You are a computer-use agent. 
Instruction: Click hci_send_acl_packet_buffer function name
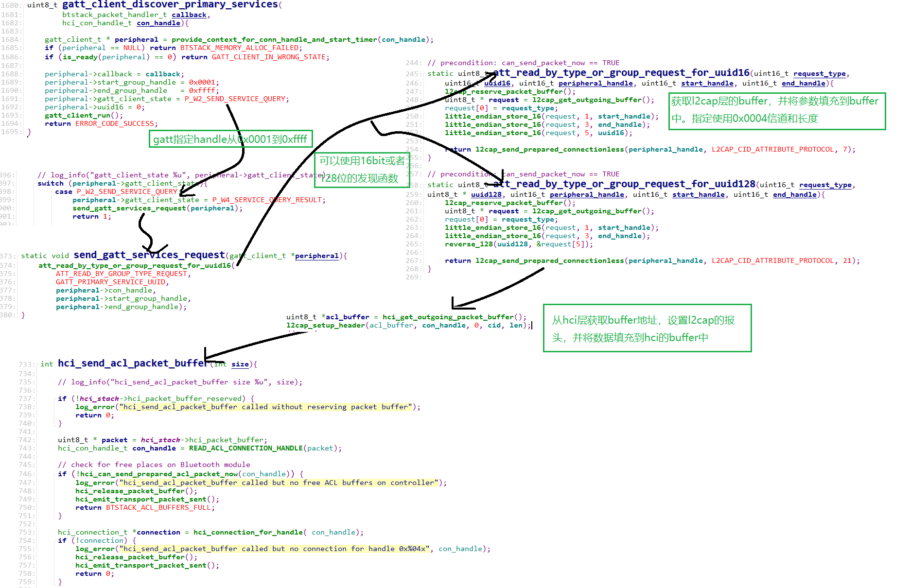click(133, 363)
